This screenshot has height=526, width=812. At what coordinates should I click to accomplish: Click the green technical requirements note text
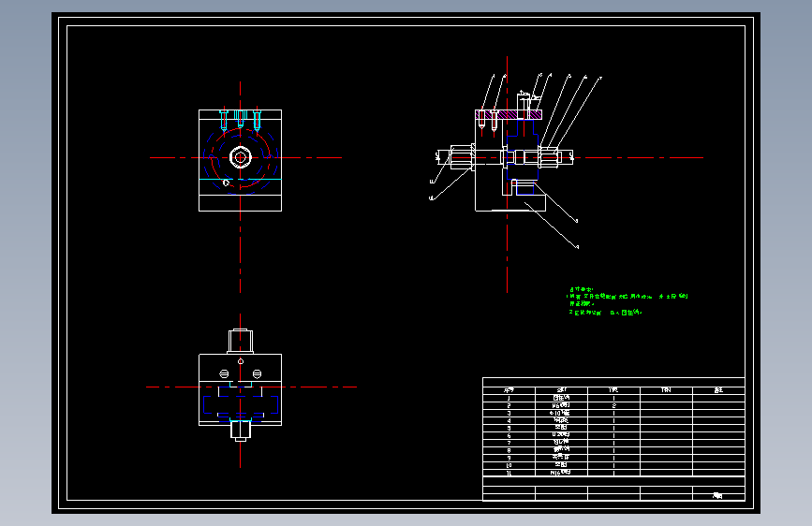click(x=627, y=300)
